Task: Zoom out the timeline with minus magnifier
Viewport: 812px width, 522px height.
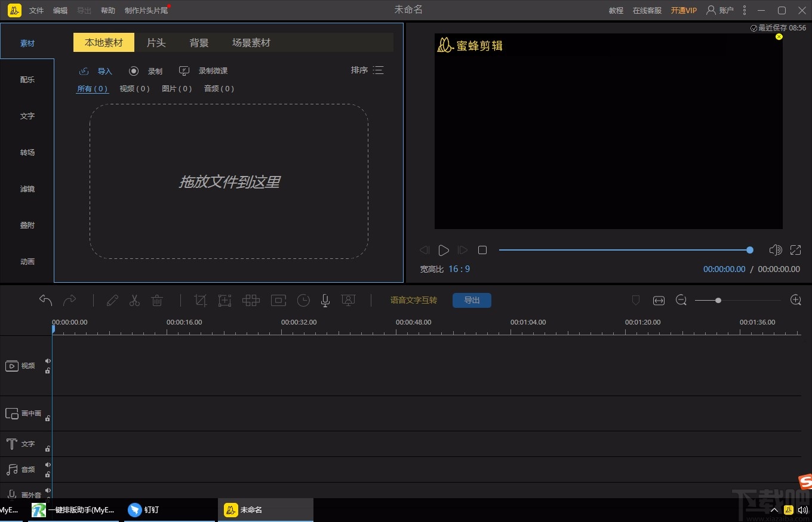Action: point(681,300)
